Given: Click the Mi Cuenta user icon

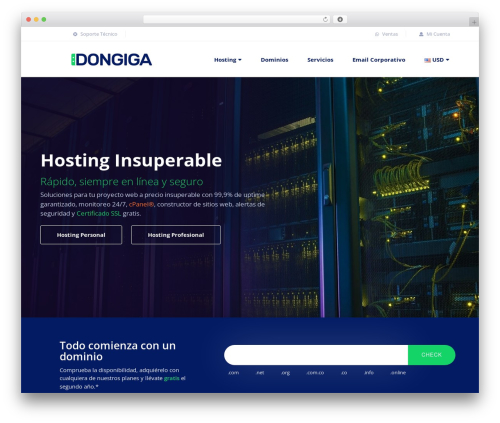Looking at the screenshot, I should pyautogui.click(x=421, y=34).
